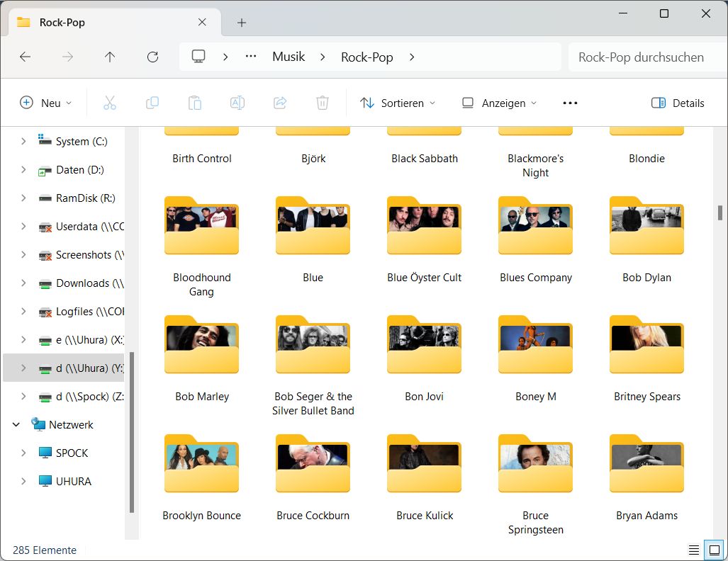Viewport: 728px width, 561px height.
Task: Click the main file list scrollbar thumb
Action: click(x=720, y=213)
